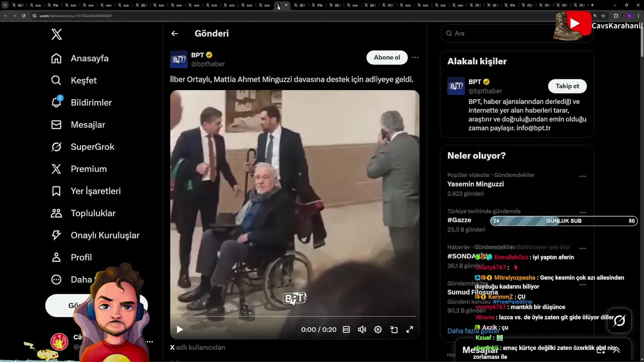The height and width of the screenshot is (362, 644).
Task: Open BPT name in Alakalı kişiler
Action: tap(475, 81)
